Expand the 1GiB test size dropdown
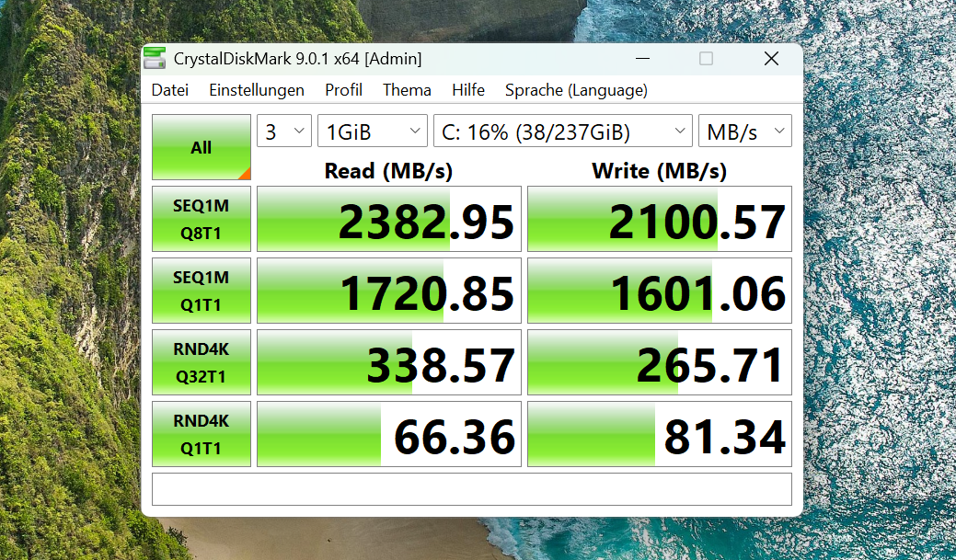The width and height of the screenshot is (956, 560). point(372,131)
